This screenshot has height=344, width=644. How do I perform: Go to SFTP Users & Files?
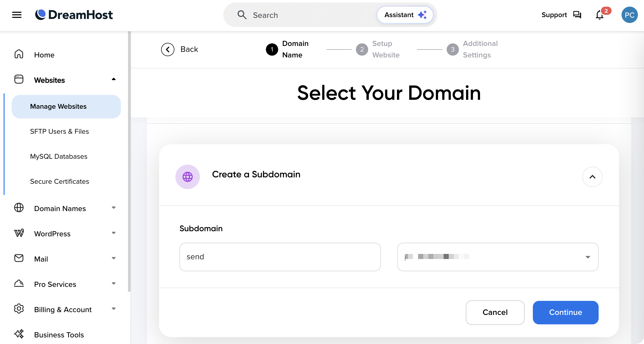[59, 131]
